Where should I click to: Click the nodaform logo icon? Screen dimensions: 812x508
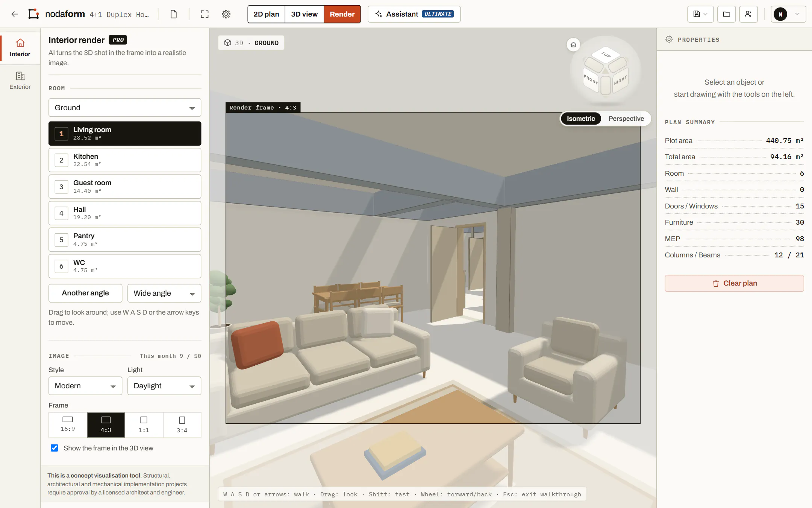point(33,14)
